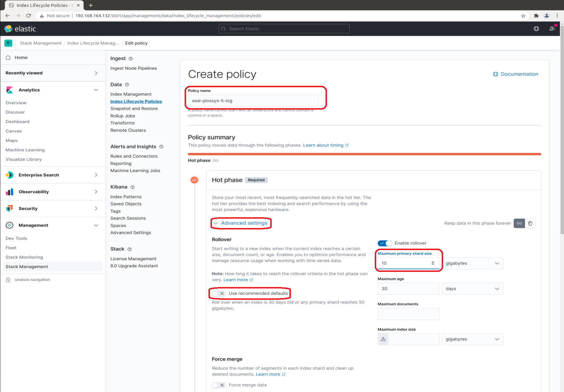Image resolution: width=564 pixels, height=392 pixels.
Task: Open Index Management in the Data section
Action: (131, 94)
